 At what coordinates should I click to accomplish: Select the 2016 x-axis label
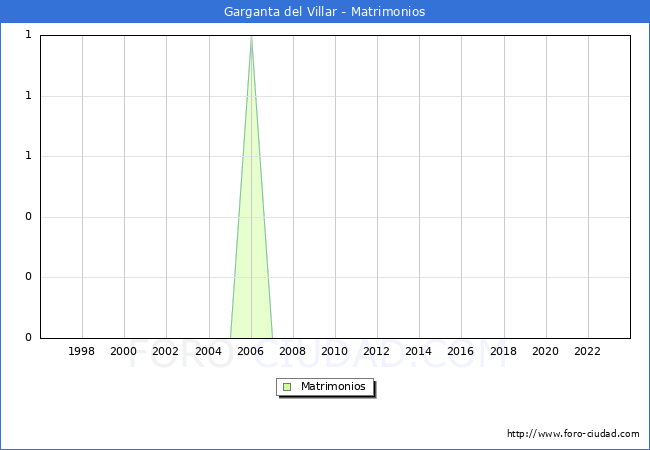click(x=461, y=351)
